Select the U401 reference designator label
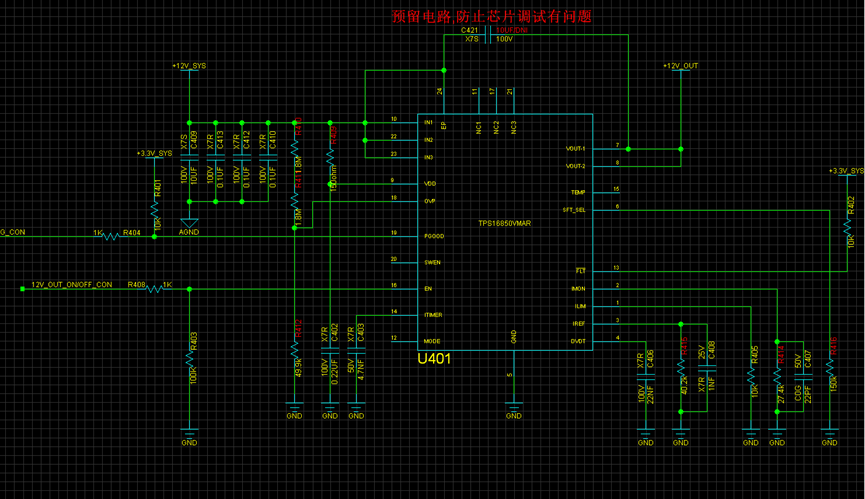The height and width of the screenshot is (499, 865). click(434, 359)
